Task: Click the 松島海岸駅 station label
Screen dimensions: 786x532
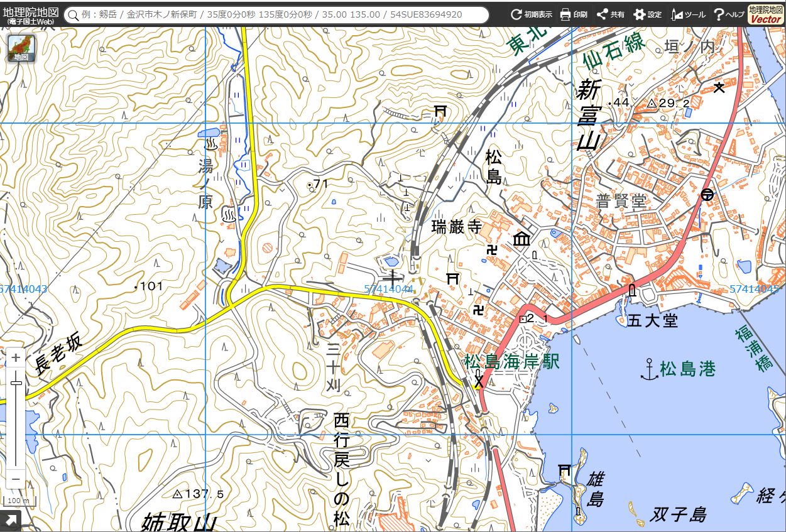Action: pyautogui.click(x=511, y=362)
